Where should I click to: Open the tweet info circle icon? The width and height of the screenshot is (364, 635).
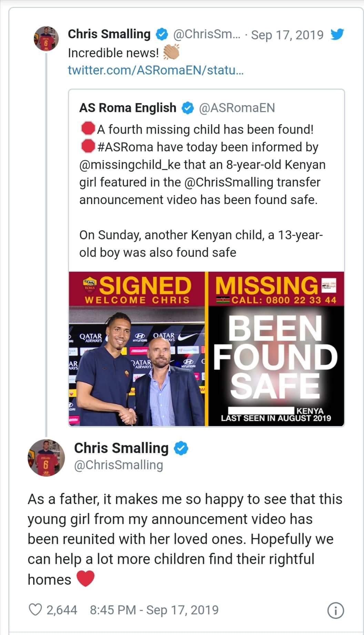pyautogui.click(x=336, y=611)
